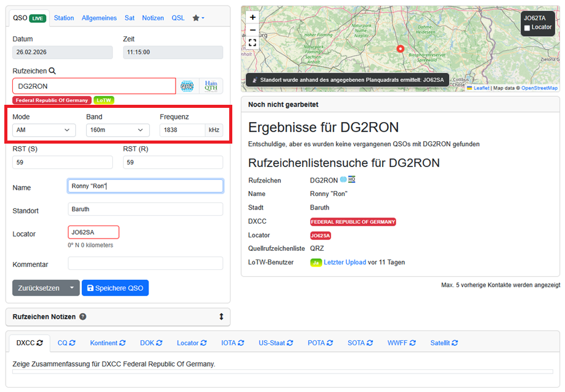Viewport: 565px width, 392px height.
Task: Zoom out on the map
Action: pos(253,30)
